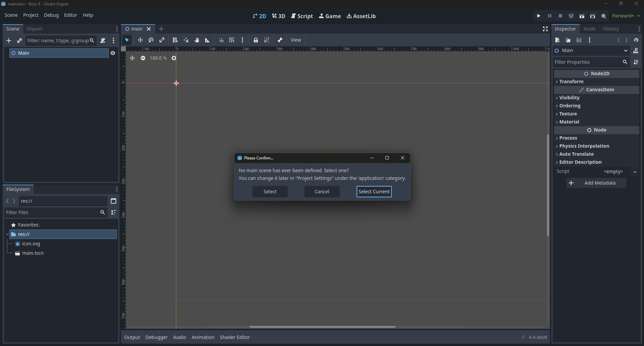
Task: Confirm with Select Current button
Action: (374, 192)
